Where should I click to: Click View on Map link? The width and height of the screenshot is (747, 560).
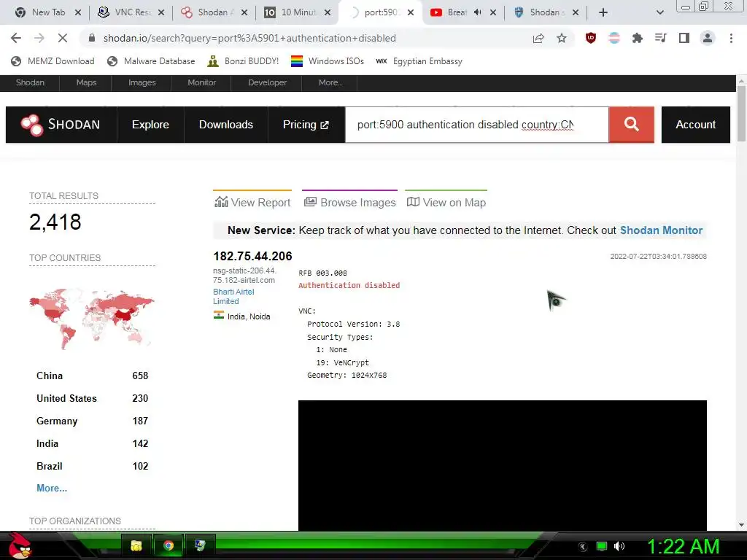click(446, 203)
